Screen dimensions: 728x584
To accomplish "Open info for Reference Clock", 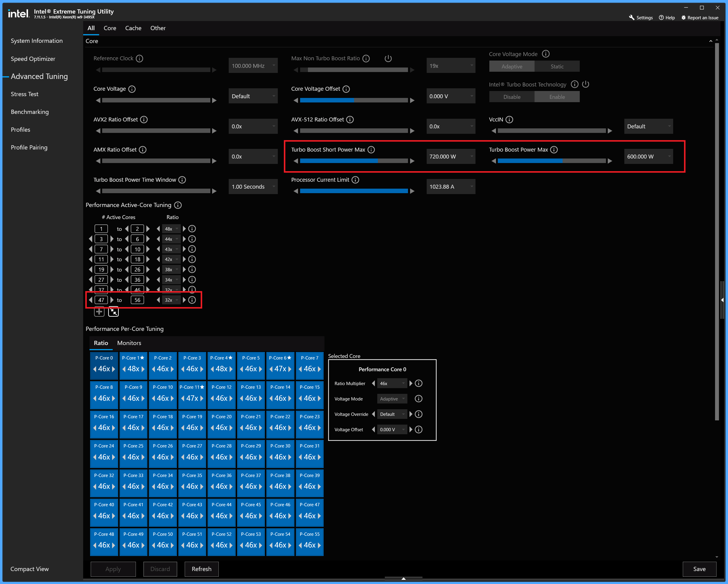I will [140, 58].
